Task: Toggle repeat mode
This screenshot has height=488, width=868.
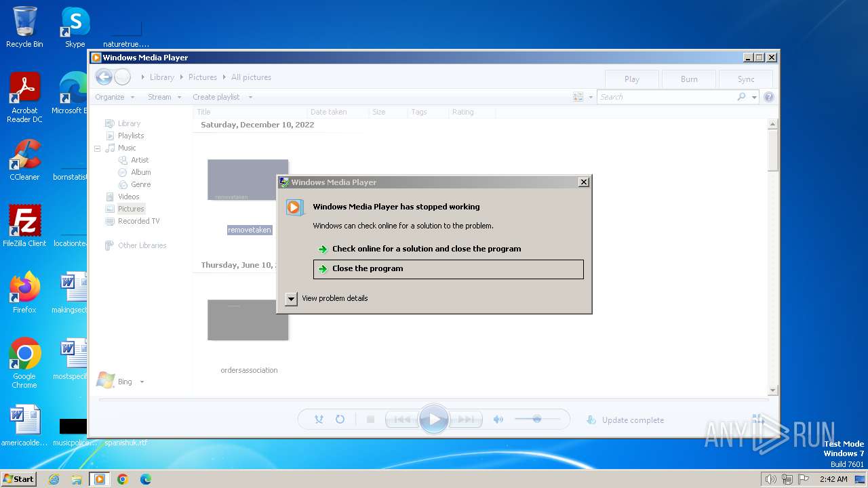Action: [x=340, y=420]
